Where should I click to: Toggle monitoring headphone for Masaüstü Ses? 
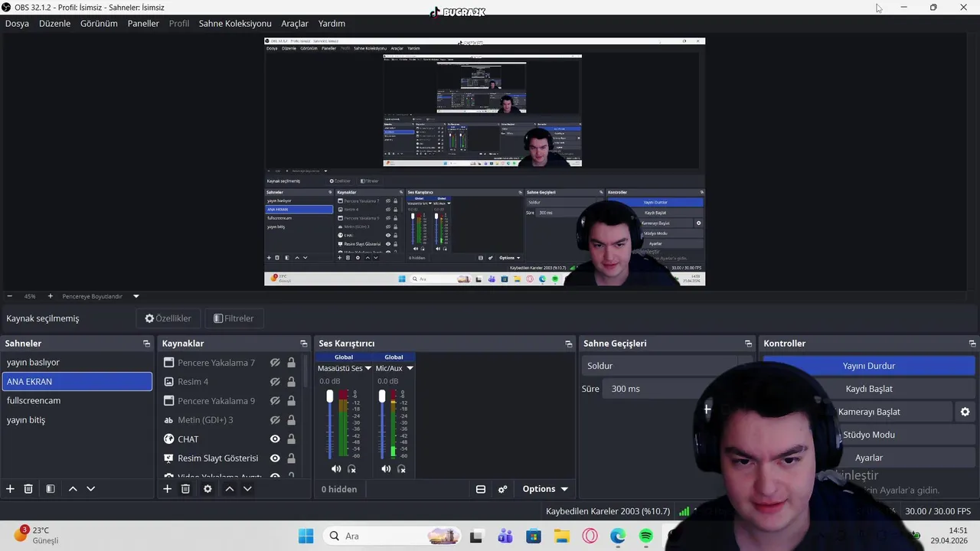352,468
